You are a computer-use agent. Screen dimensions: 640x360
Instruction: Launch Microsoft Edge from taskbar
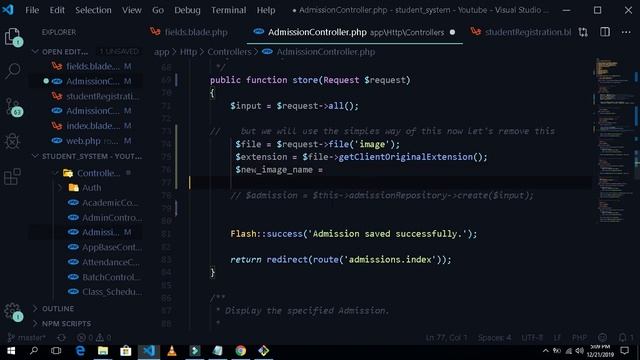pyautogui.click(x=80, y=351)
